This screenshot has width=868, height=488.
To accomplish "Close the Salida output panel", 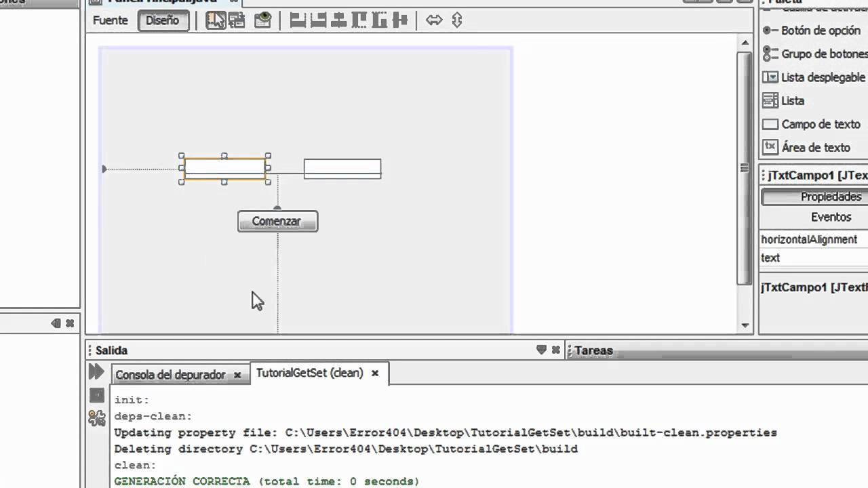I will click(x=556, y=350).
